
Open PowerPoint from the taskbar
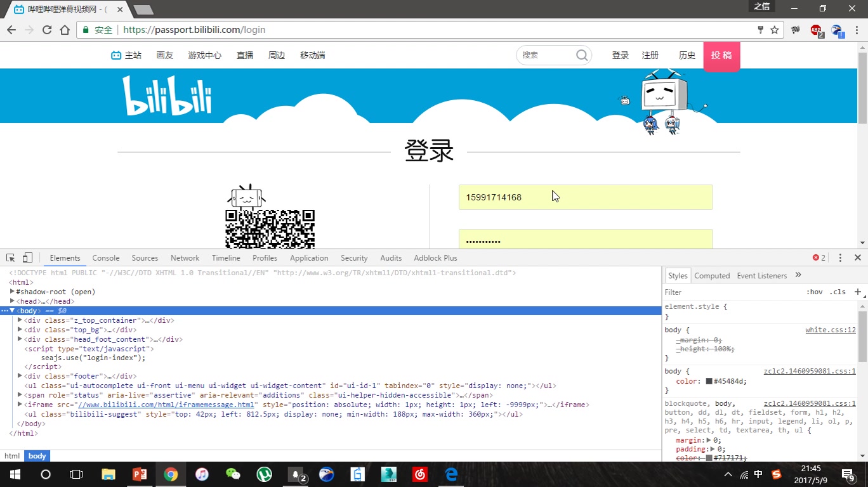point(140,474)
